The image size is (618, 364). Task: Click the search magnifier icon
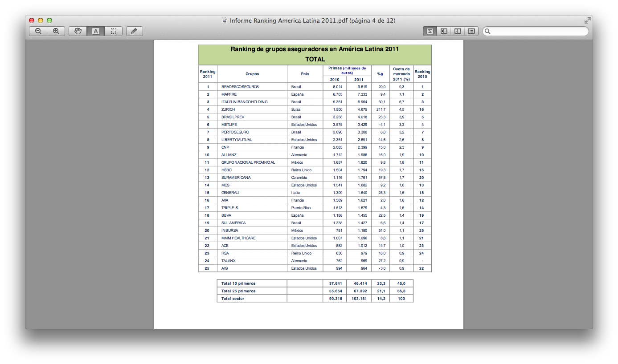488,31
